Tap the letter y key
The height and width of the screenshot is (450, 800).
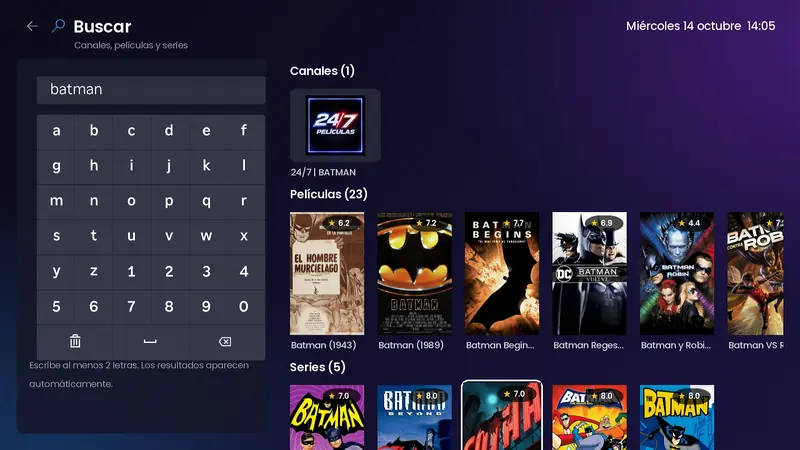click(x=56, y=271)
